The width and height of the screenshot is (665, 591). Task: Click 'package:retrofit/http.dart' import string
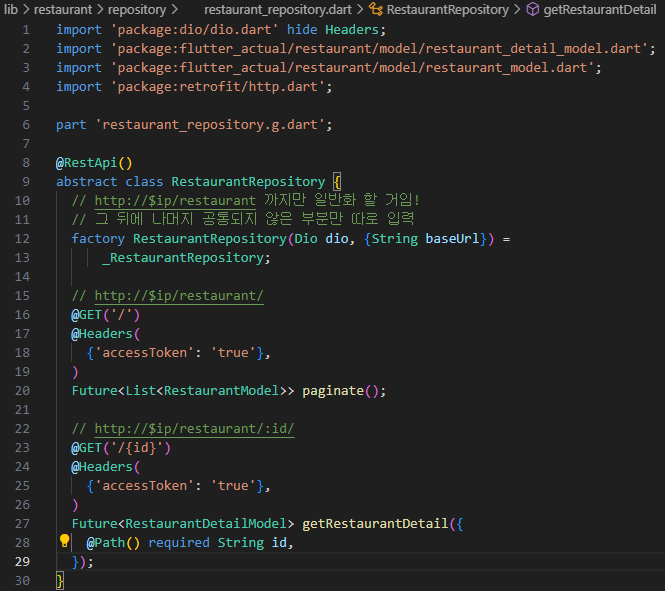(x=217, y=87)
